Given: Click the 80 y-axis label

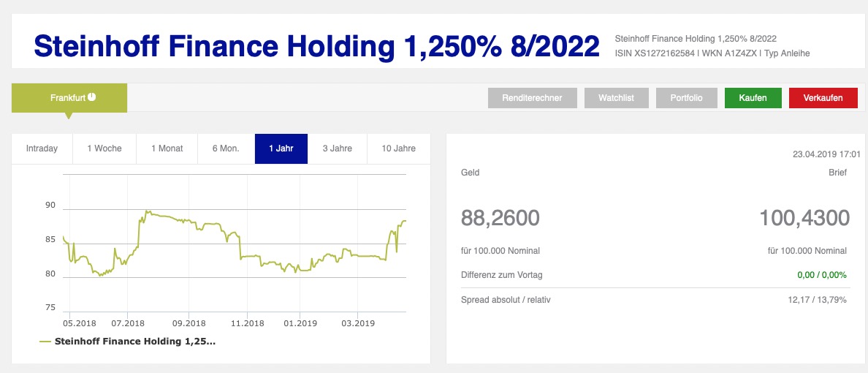Looking at the screenshot, I should click(x=50, y=274).
